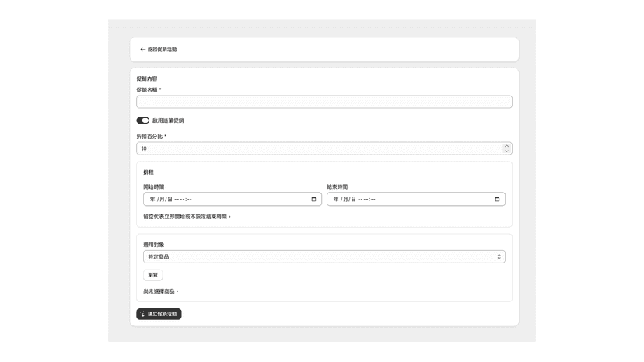The image size is (644, 362).
Task: Open the 適用對象 dropdown showing 特定商品
Action: coord(324,256)
